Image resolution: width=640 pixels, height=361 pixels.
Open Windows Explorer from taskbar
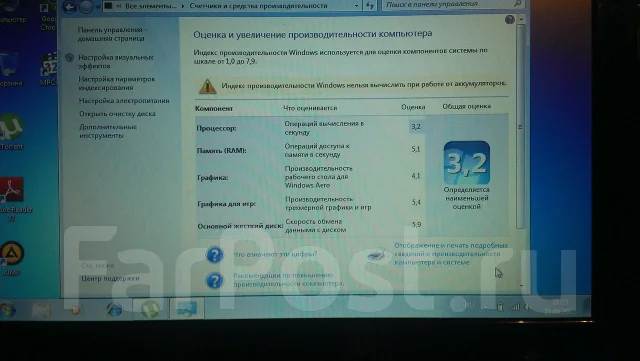tap(42, 310)
